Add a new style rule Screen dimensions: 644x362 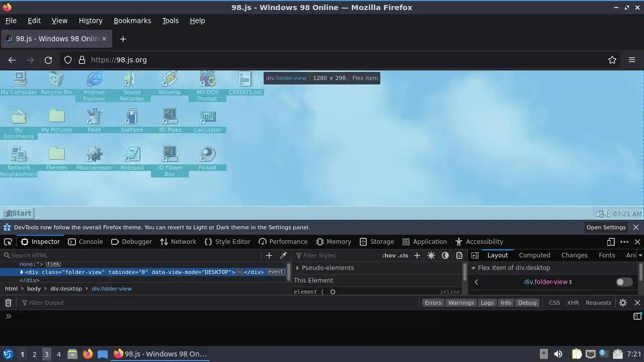417,255
